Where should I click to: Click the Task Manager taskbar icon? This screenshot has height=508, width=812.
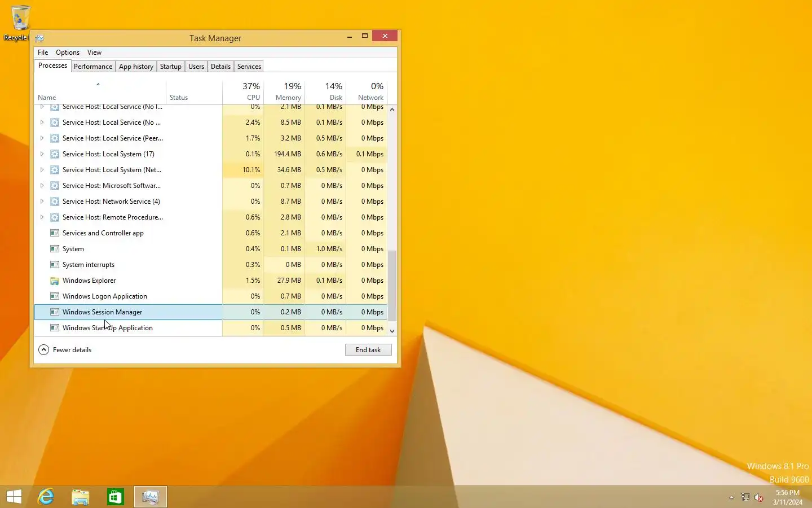pos(151,497)
